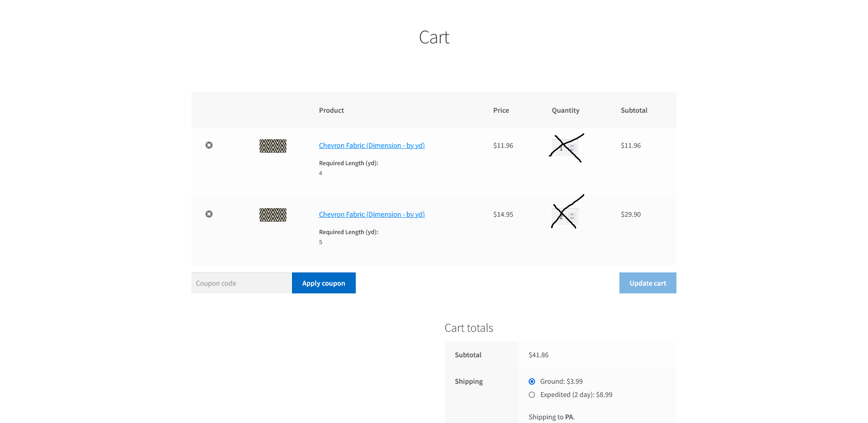Click the $11.96 price in the Price column
This screenshot has width=868, height=423.
click(x=503, y=146)
